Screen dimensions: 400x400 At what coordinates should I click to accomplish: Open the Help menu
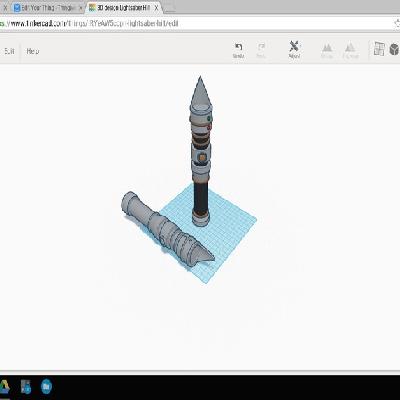click(x=33, y=51)
